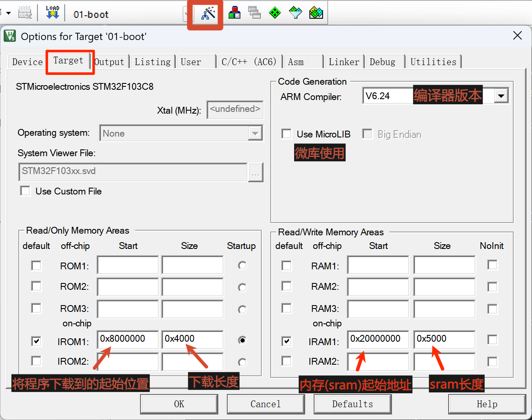Screen dimensions: 532x420
Task: Click the System Viewer File text field
Action: tap(133, 172)
